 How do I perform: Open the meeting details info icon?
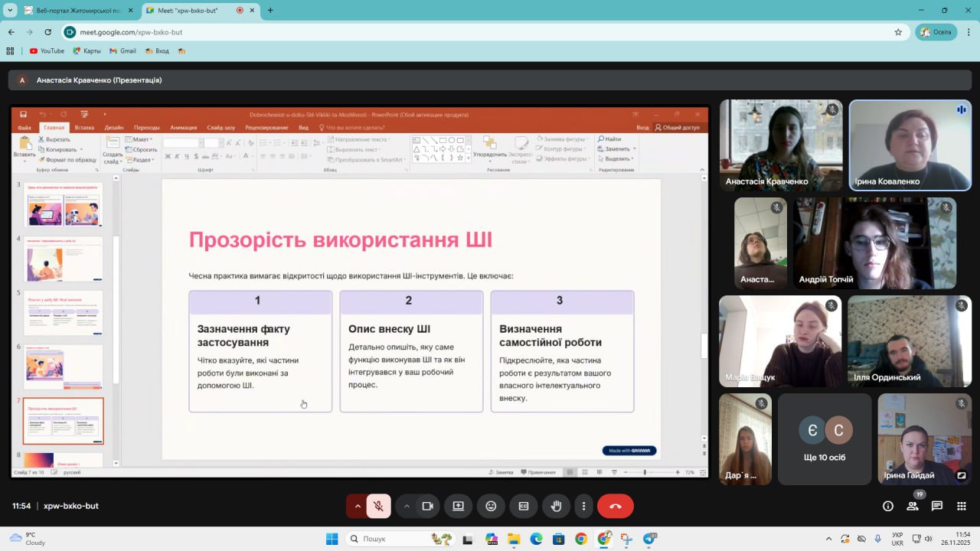(888, 506)
